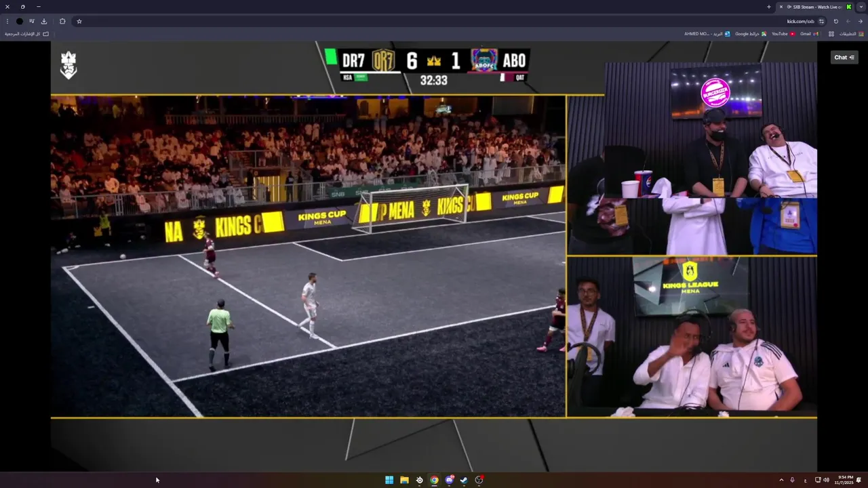Click the Kings League crown logo in stream
Screen dimensions: 868x488
pyautogui.click(x=68, y=66)
